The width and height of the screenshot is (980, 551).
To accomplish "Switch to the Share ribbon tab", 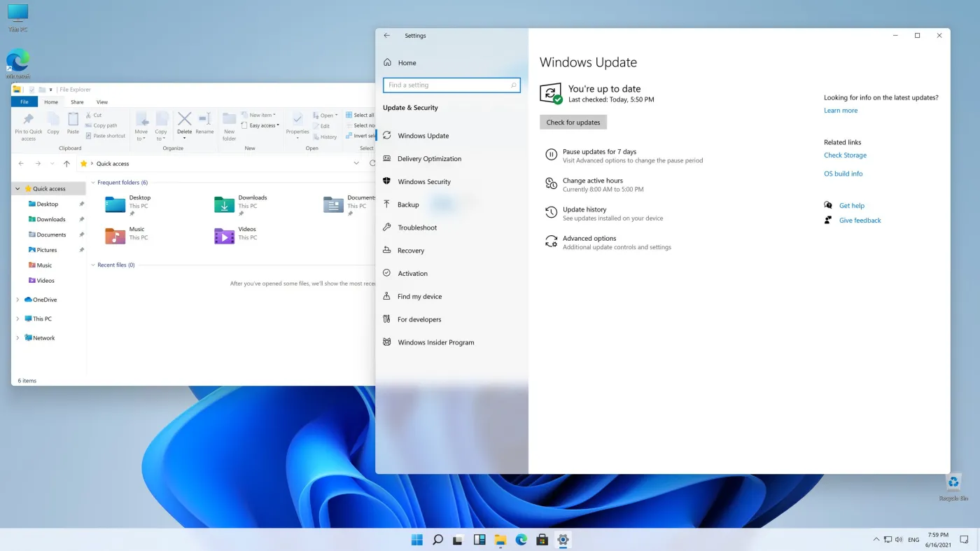I will [77, 102].
